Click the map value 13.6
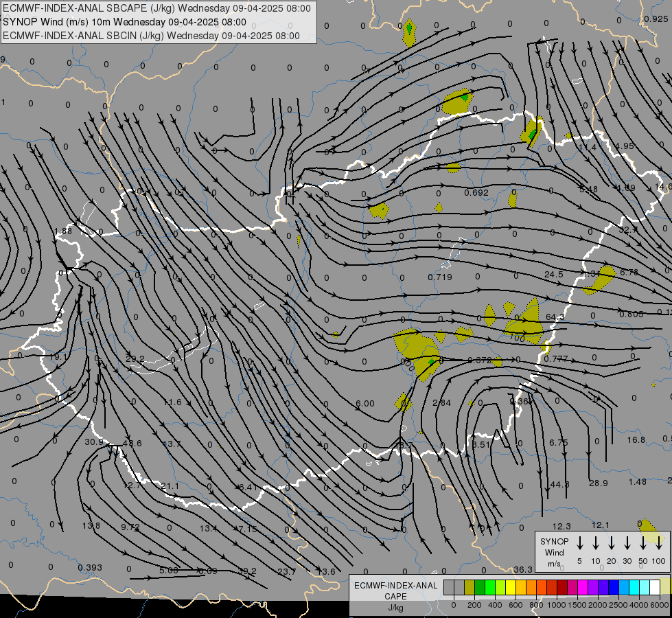The image size is (672, 618). [x=326, y=571]
